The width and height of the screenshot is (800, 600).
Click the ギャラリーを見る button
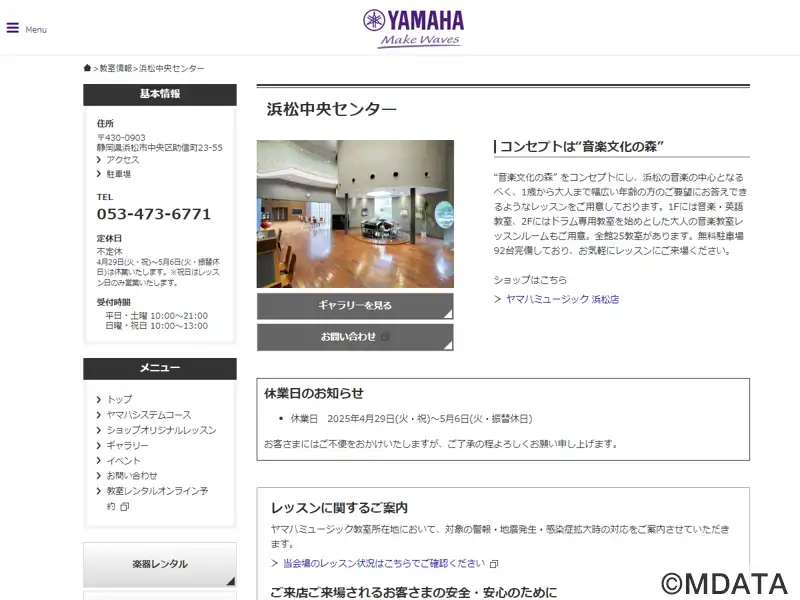click(x=355, y=306)
